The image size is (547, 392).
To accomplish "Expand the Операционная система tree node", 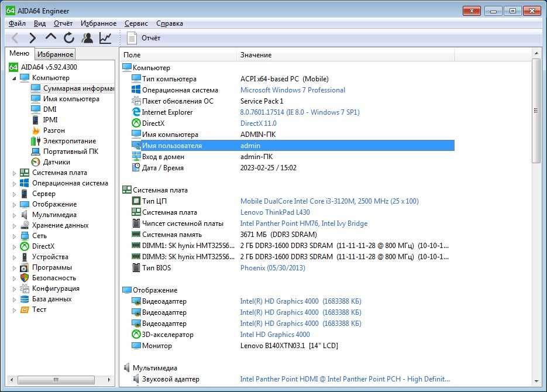I will [x=14, y=184].
